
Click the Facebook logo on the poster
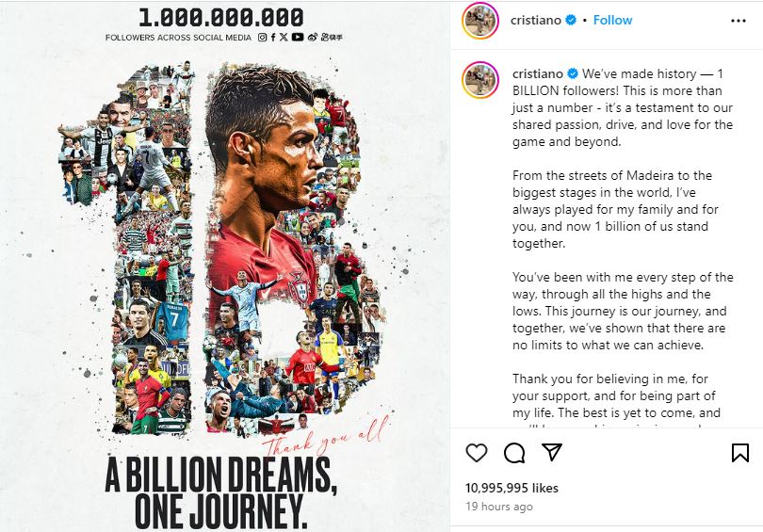[x=273, y=37]
